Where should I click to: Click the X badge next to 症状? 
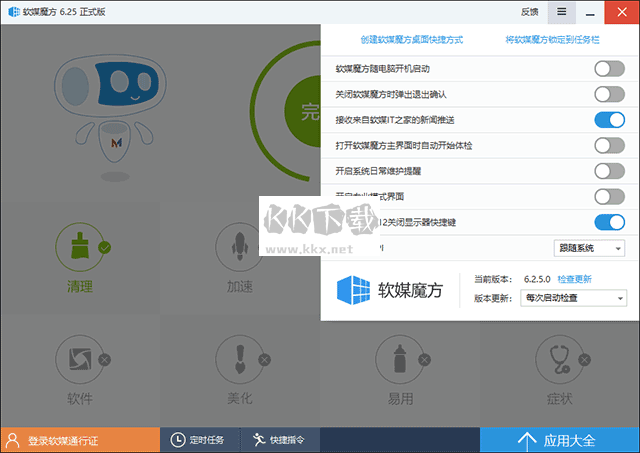click(584, 360)
